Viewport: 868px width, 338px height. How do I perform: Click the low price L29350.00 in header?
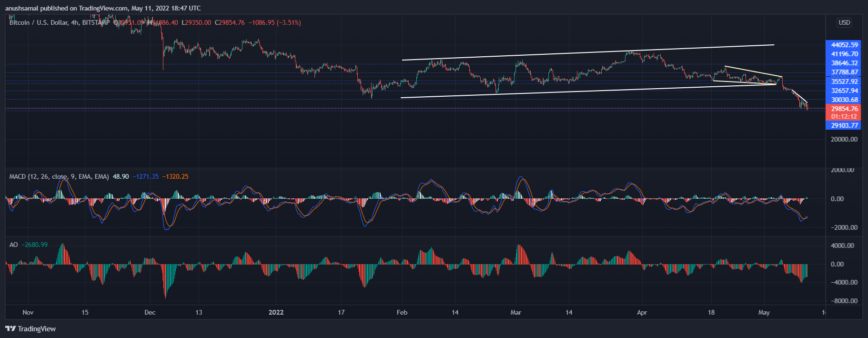(196, 22)
